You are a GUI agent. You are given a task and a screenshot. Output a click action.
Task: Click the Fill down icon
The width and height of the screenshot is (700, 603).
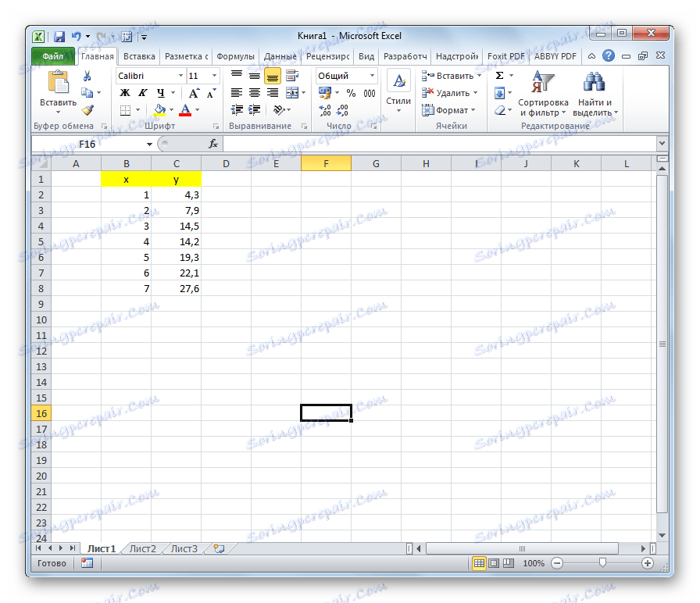(499, 93)
